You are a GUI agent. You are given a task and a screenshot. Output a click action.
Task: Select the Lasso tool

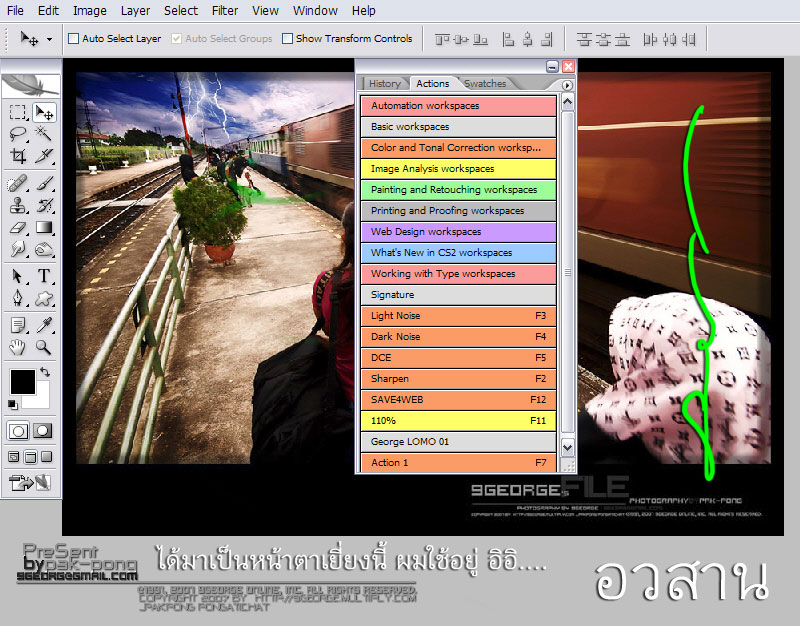point(18,134)
